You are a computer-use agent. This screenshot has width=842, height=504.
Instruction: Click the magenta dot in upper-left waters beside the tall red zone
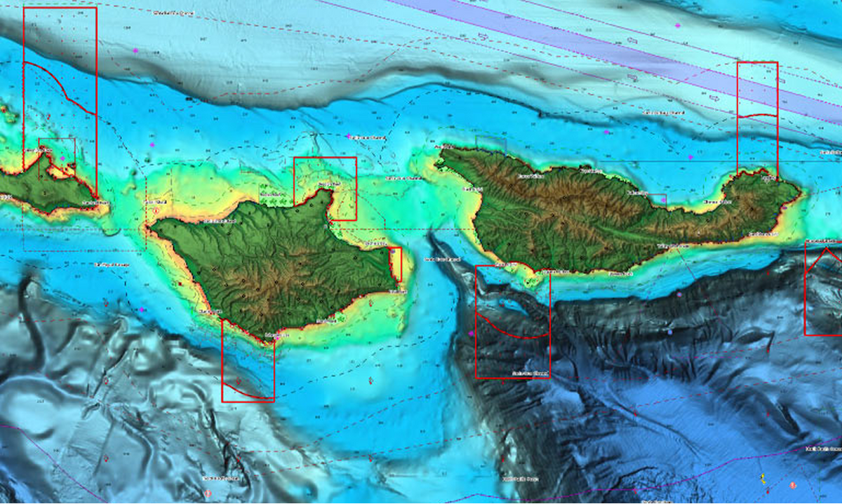coord(135,50)
